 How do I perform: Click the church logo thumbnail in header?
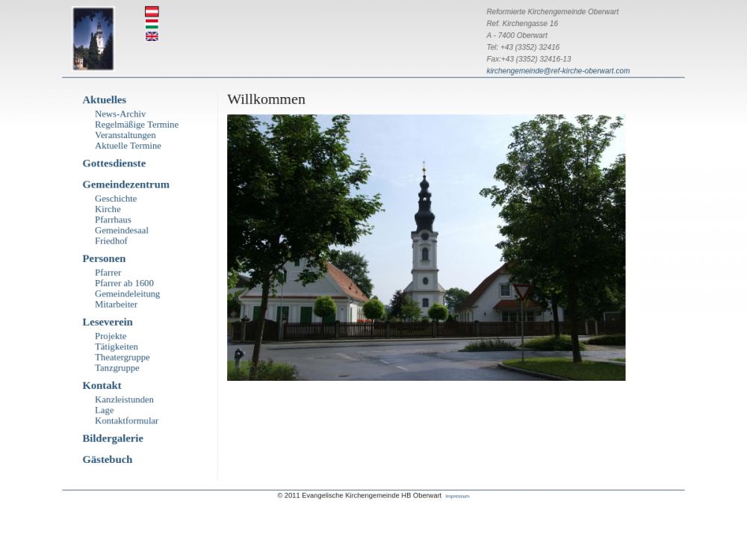93,39
